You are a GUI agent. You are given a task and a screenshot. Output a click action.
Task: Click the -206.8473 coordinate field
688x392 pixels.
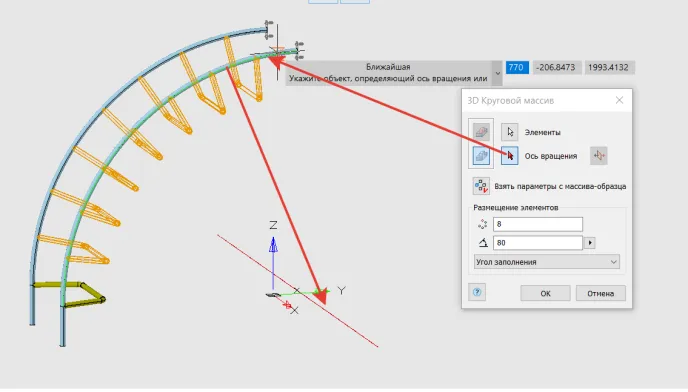coord(557,68)
